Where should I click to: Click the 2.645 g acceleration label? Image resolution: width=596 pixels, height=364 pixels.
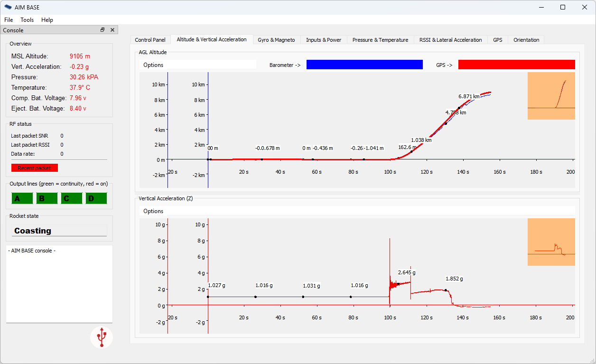pos(407,272)
